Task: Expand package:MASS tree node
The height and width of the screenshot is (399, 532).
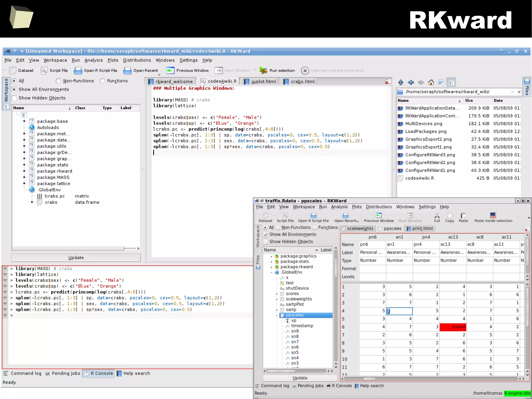Action: point(24,177)
